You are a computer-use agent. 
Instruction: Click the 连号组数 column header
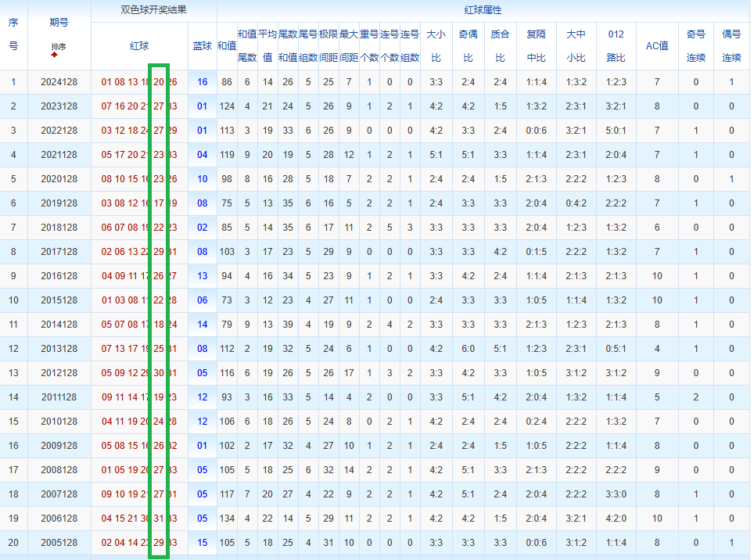coord(410,46)
